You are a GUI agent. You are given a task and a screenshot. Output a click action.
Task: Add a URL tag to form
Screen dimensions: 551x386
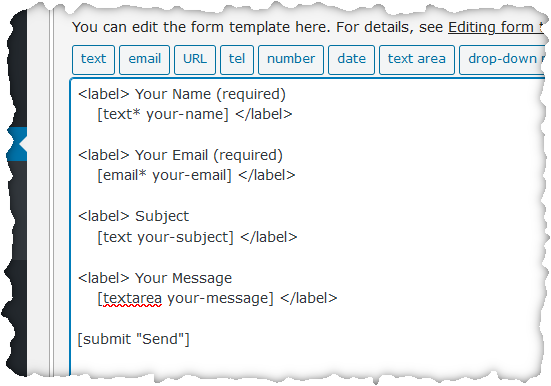click(195, 59)
